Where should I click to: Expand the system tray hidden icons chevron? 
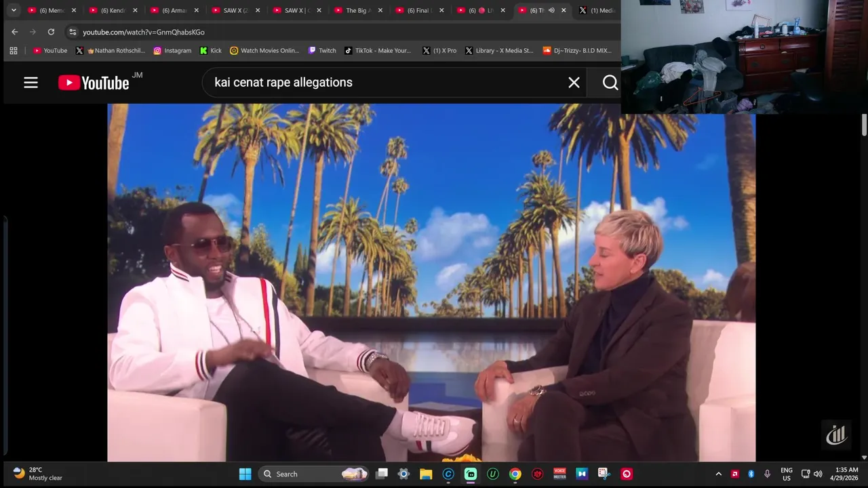[x=718, y=474]
